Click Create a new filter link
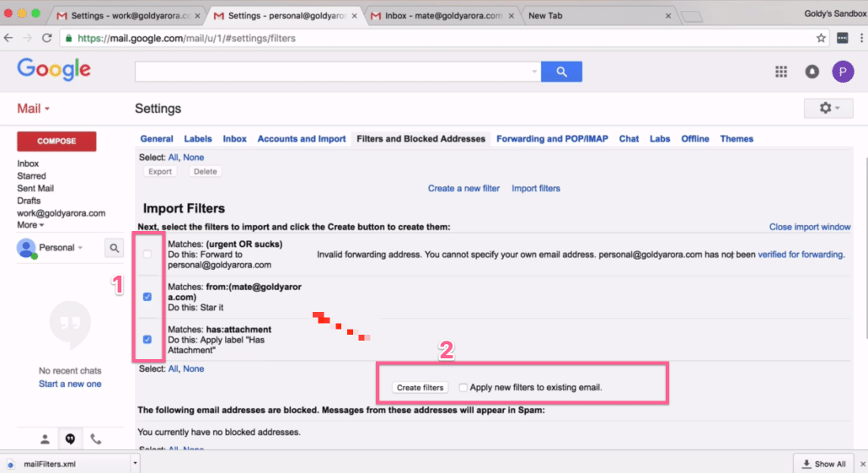 click(463, 188)
